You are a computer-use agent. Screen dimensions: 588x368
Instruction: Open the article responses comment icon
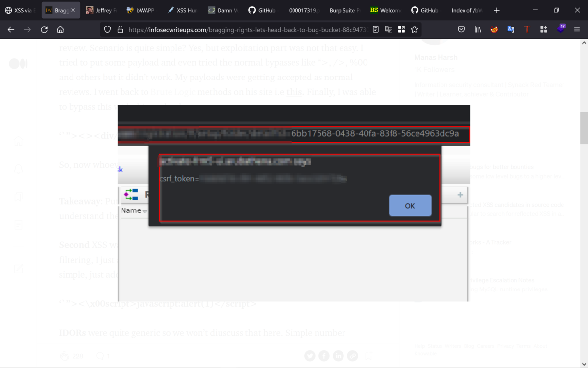click(x=100, y=356)
